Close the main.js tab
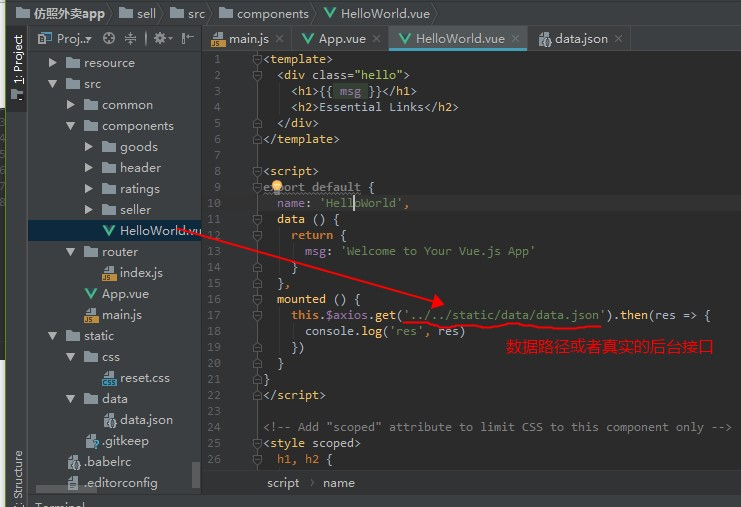741x507 pixels. tap(279, 39)
